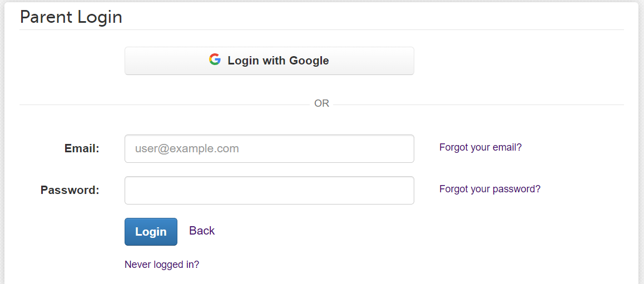Recover a forgotten email address
The height and width of the screenshot is (284, 644).
tap(480, 147)
